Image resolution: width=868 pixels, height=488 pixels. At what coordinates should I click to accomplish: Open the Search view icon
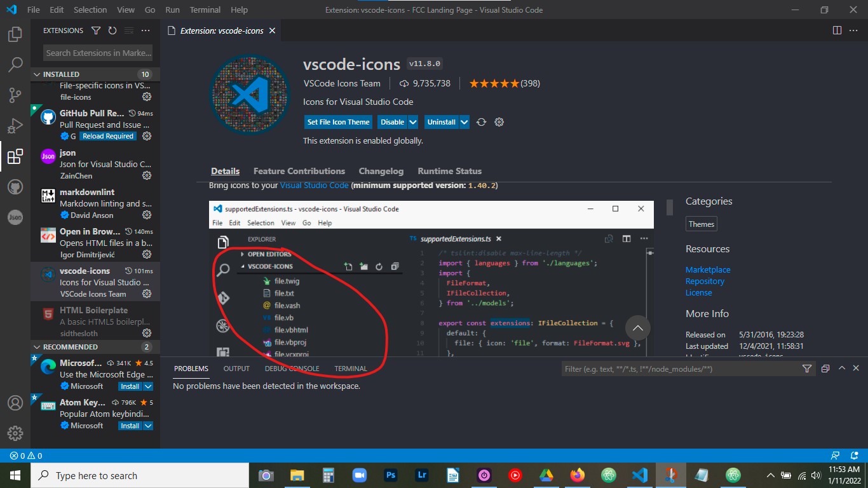coord(15,64)
